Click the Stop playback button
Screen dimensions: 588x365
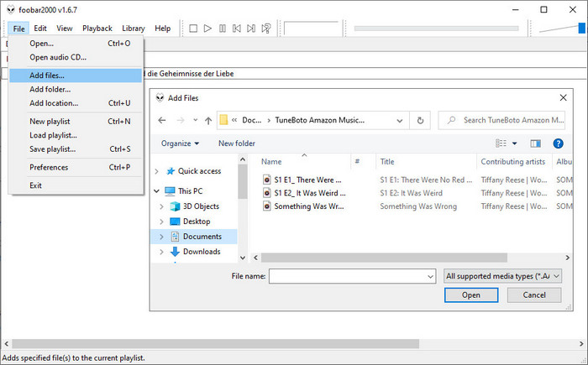pyautogui.click(x=193, y=29)
